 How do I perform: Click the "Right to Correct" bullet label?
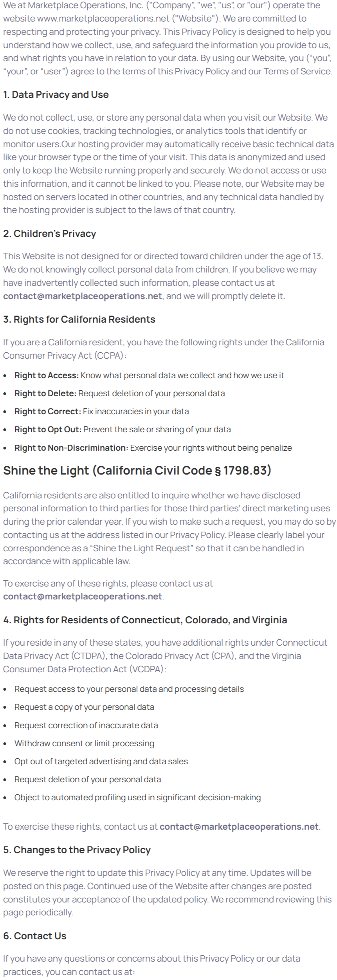[48, 411]
